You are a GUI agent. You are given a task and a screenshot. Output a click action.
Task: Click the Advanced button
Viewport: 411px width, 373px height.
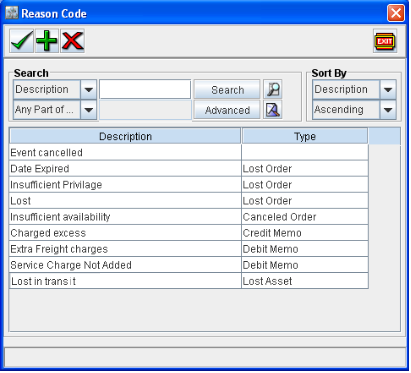[x=227, y=110]
